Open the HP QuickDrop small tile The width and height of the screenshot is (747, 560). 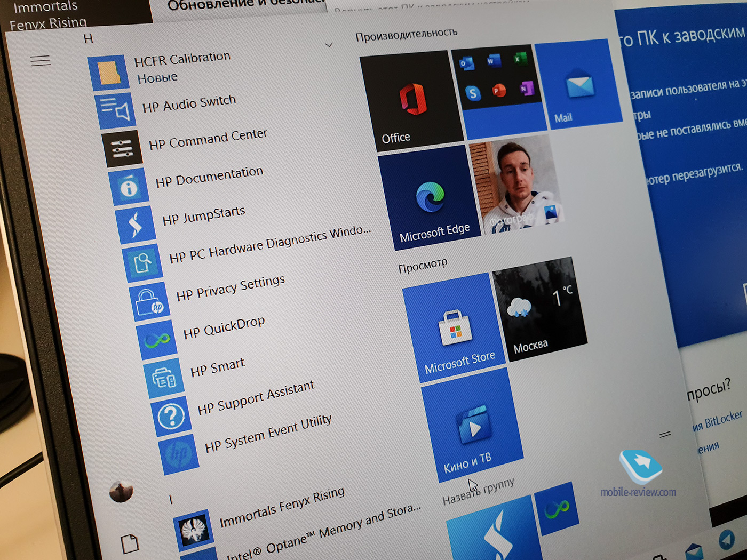point(557,508)
